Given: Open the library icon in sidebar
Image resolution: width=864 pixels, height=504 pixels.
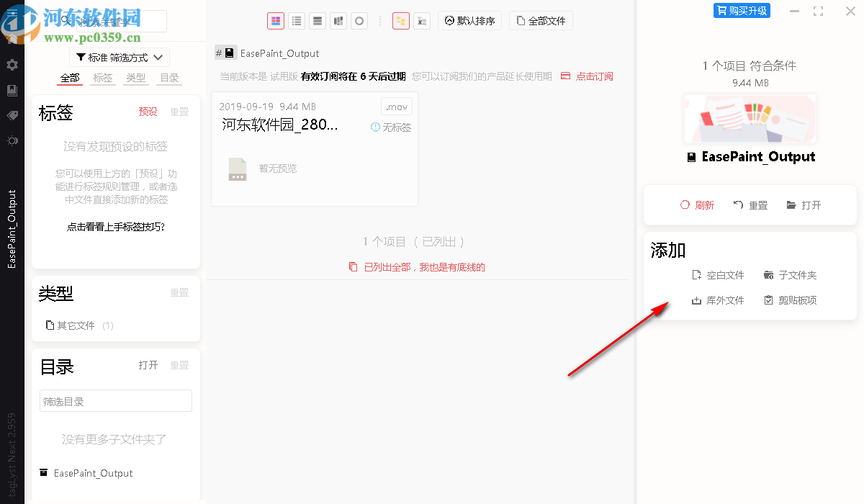Looking at the screenshot, I should pyautogui.click(x=11, y=90).
